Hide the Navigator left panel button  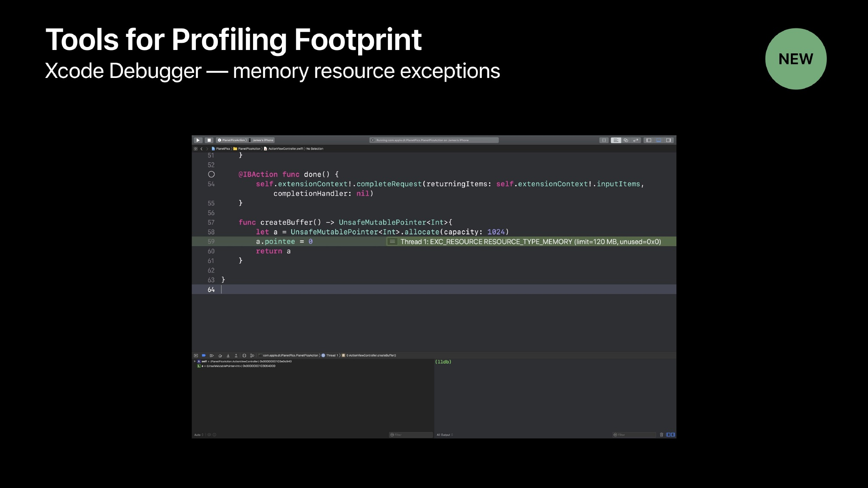click(x=648, y=140)
